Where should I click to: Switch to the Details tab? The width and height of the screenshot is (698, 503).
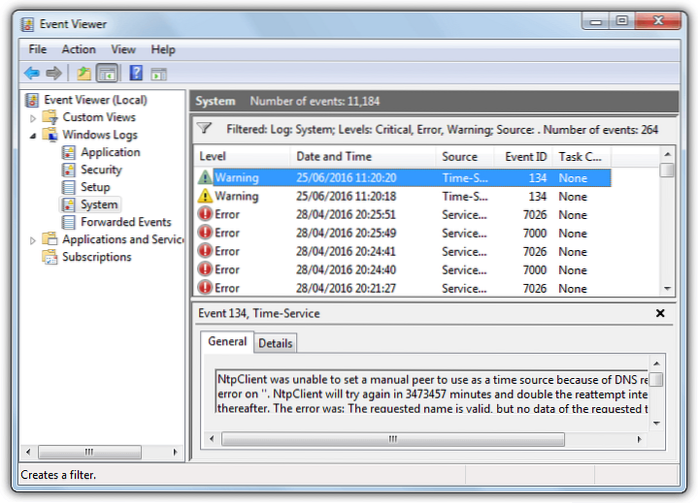pyautogui.click(x=275, y=343)
